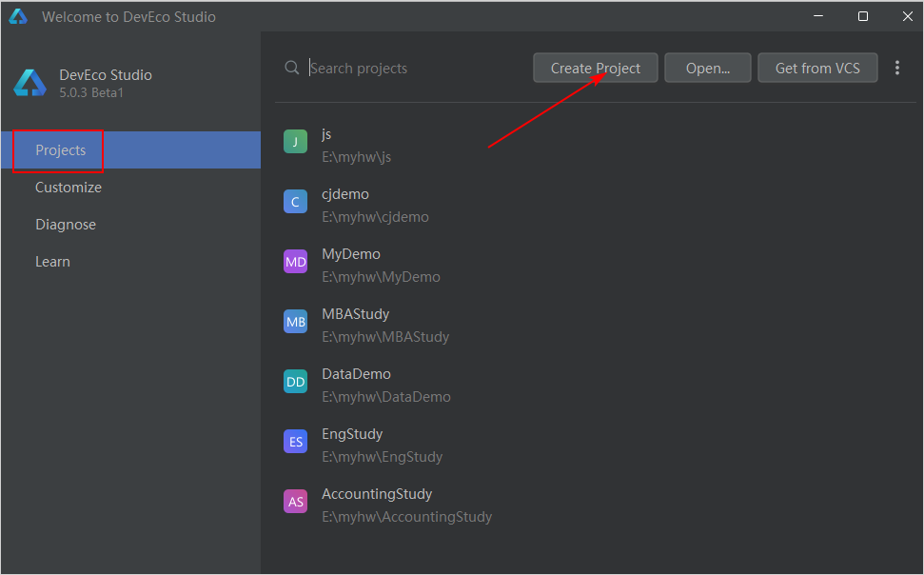Screen dimensions: 924x575
Task: Click path E:\myhw\cjdemo
Action: pos(375,217)
